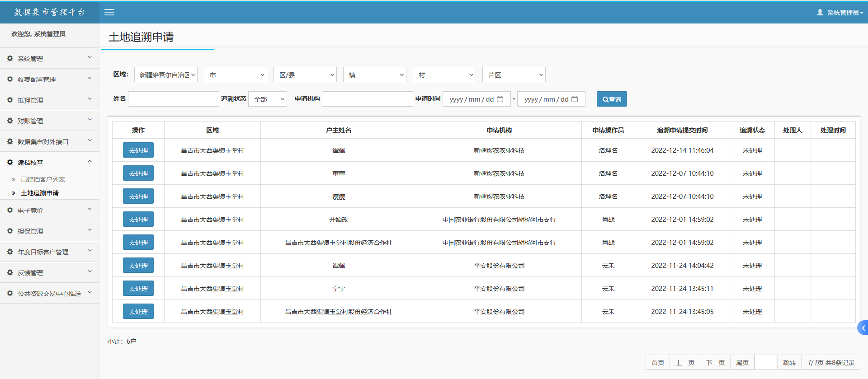Click the 1/1页 共8条记录 page info

click(831, 362)
